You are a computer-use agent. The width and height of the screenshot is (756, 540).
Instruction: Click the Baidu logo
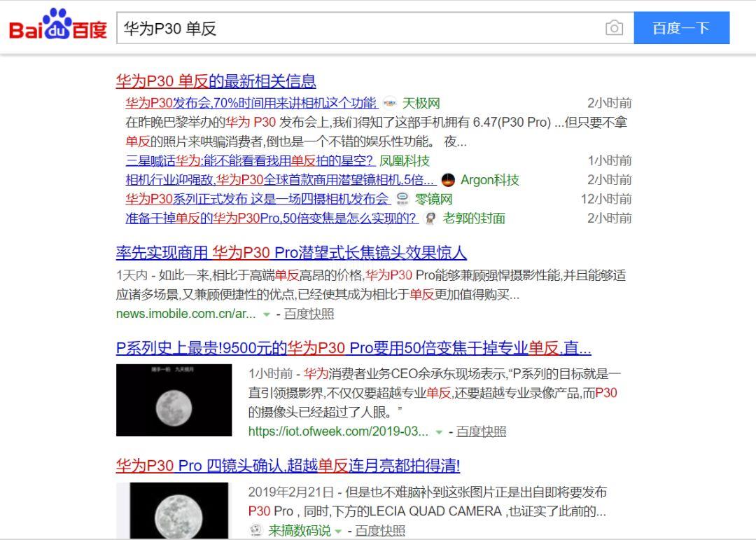[58, 25]
